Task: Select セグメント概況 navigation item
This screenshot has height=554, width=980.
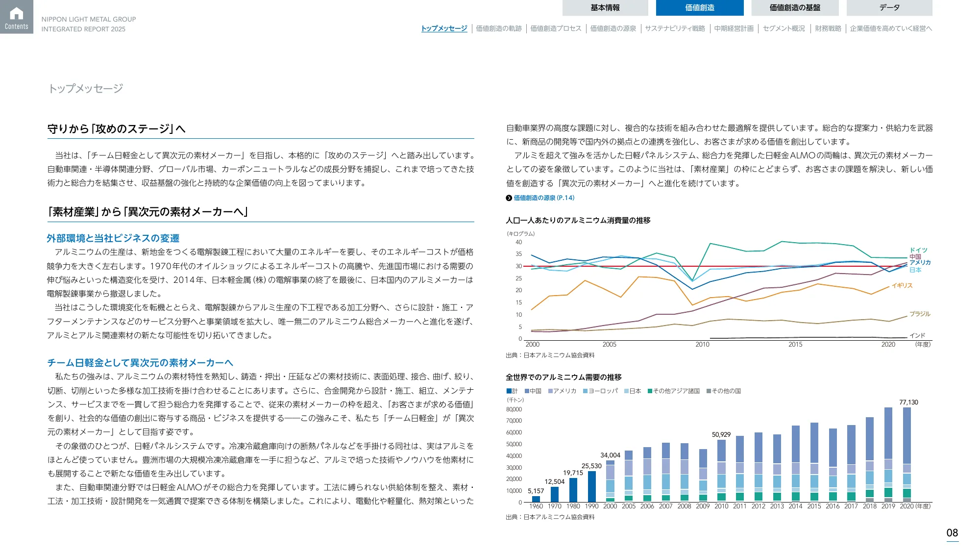Action: point(784,28)
